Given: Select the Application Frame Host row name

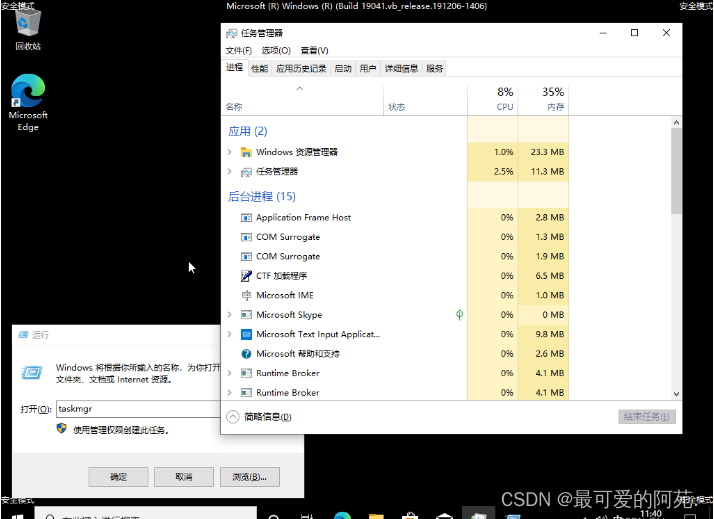Looking at the screenshot, I should coord(303,218).
